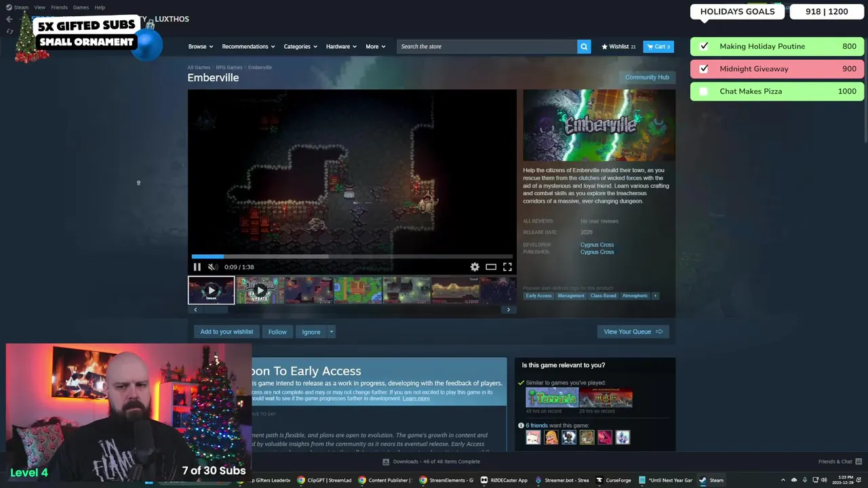Open Cygnus Cross publisher link
This screenshot has width=868, height=488.
[x=597, y=252]
